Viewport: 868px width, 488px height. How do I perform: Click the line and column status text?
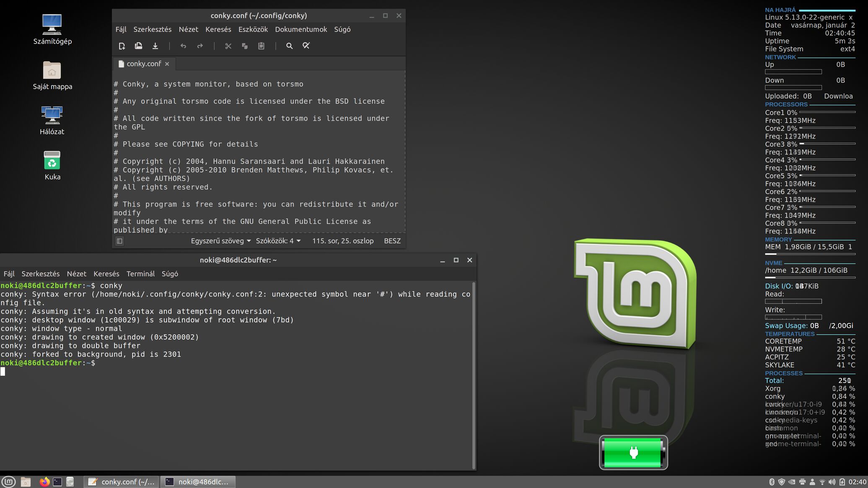343,241
